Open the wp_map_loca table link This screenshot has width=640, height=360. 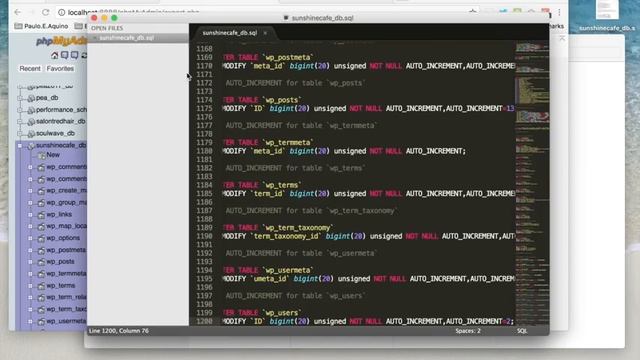pos(67,226)
